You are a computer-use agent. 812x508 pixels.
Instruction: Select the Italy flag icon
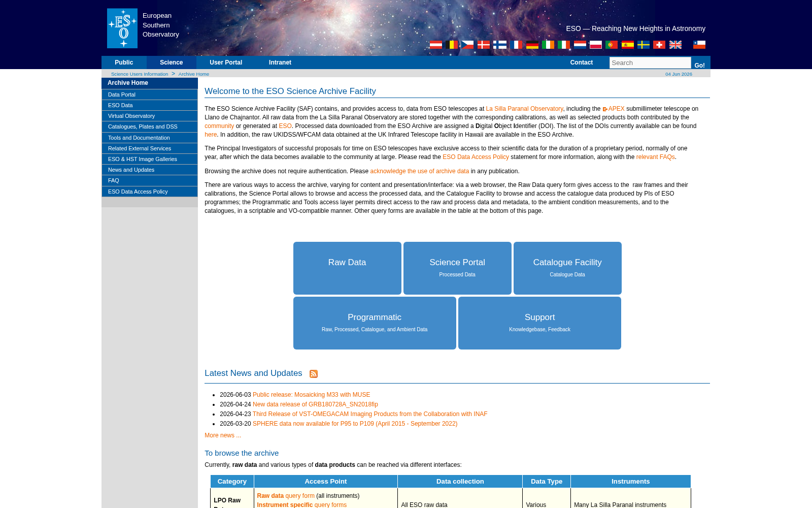tap(564, 45)
